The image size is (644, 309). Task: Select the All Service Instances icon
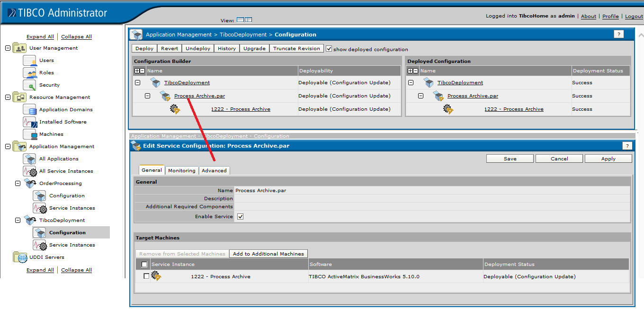pos(29,171)
